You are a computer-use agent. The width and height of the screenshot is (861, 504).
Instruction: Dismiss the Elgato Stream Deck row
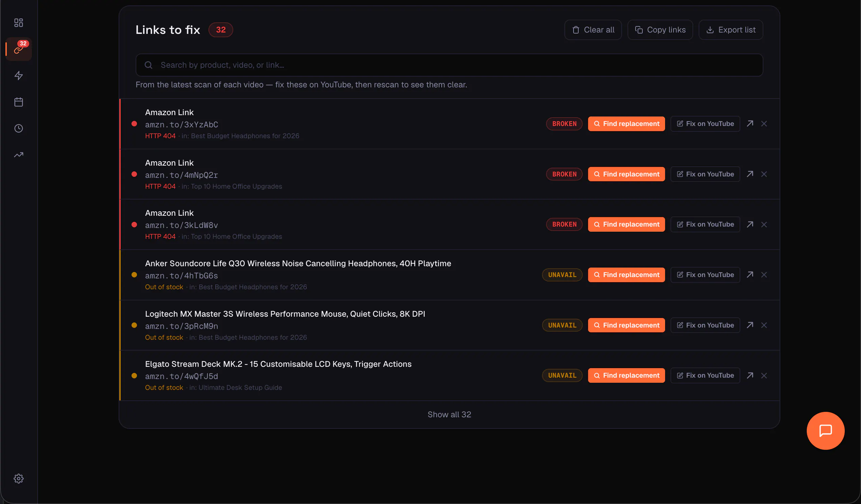point(764,375)
